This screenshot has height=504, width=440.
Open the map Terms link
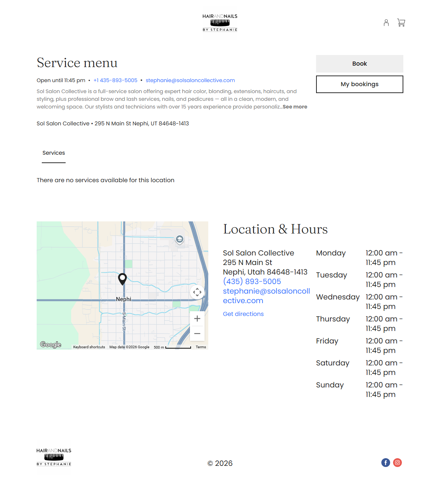pyautogui.click(x=201, y=347)
